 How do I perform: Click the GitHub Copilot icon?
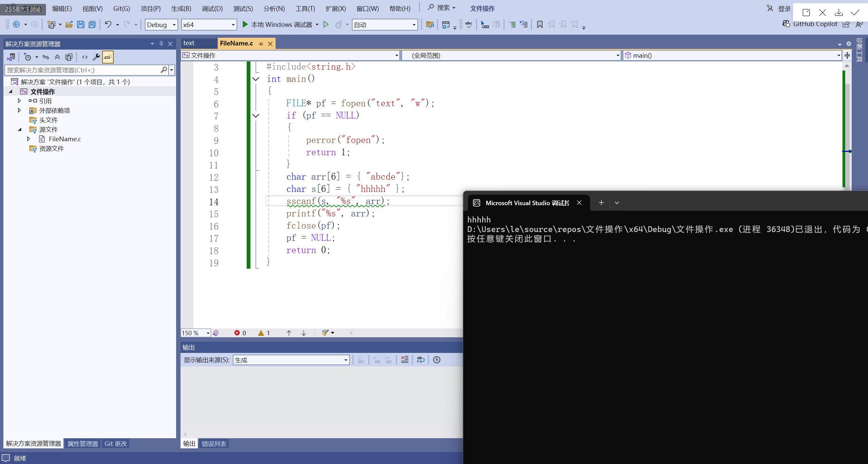(786, 24)
